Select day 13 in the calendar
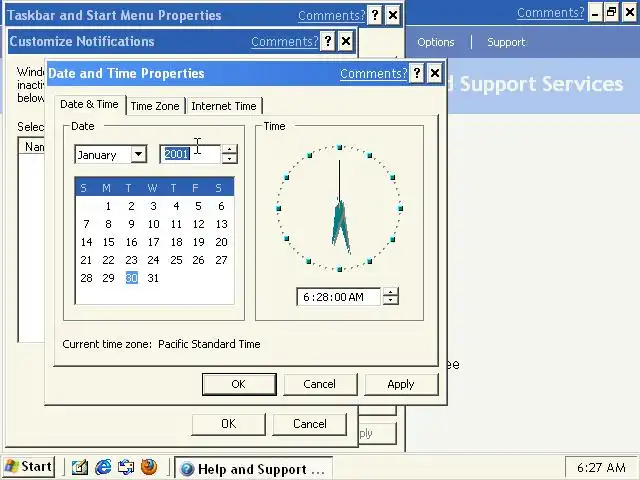This screenshot has height=480, width=640. [x=221, y=224]
